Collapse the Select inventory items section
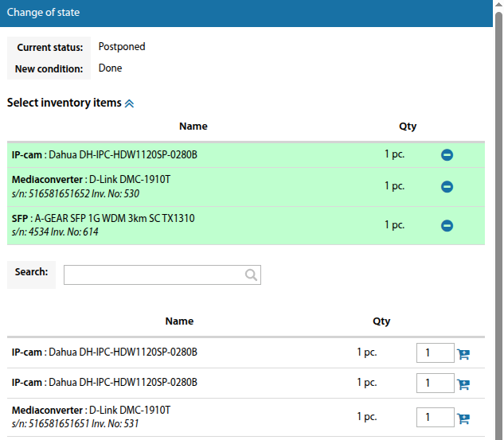Screen dimensions: 504x440 tap(130, 103)
